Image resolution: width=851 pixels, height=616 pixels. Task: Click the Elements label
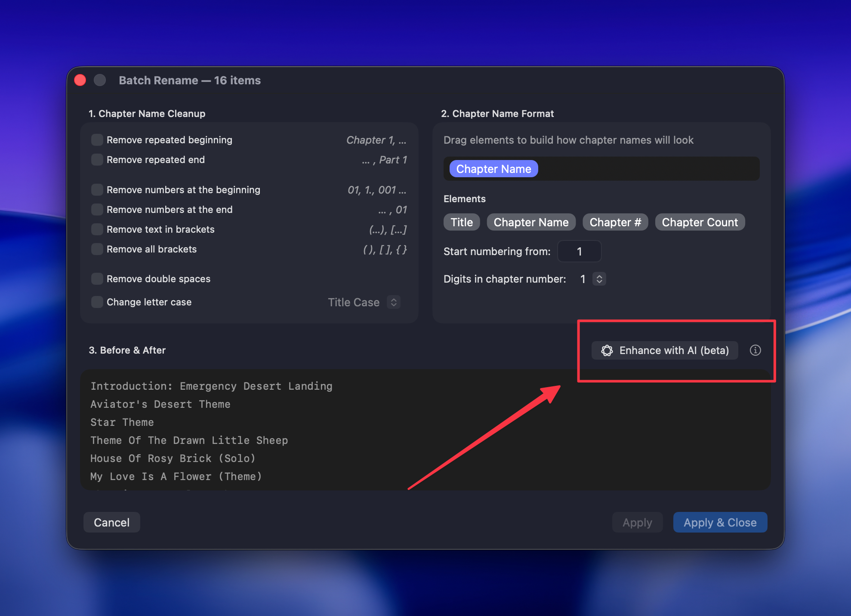(464, 199)
